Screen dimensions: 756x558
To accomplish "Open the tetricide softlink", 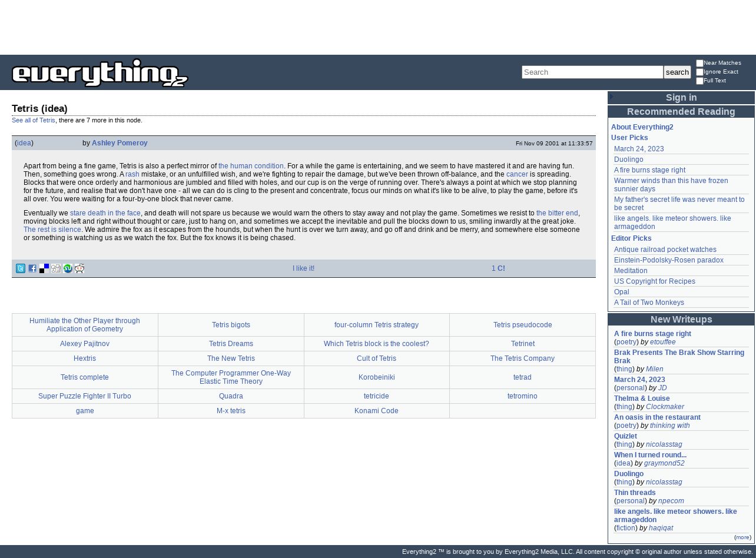I will (x=376, y=396).
